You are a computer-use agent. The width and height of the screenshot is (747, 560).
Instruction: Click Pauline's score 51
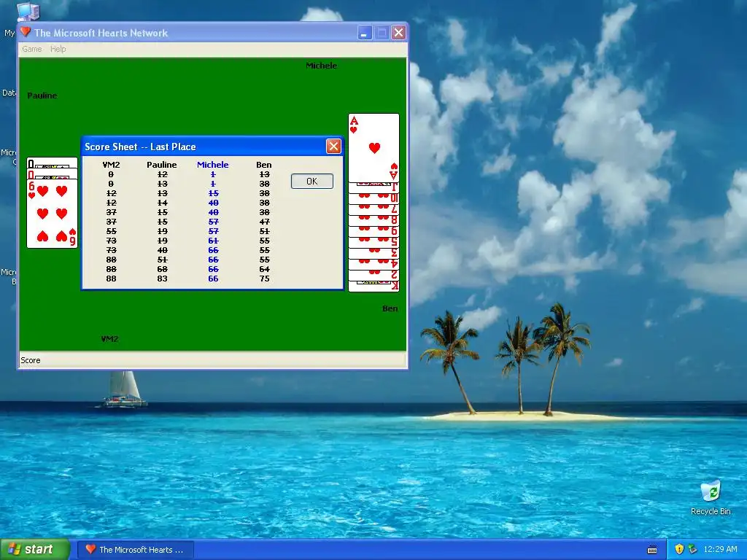click(163, 260)
